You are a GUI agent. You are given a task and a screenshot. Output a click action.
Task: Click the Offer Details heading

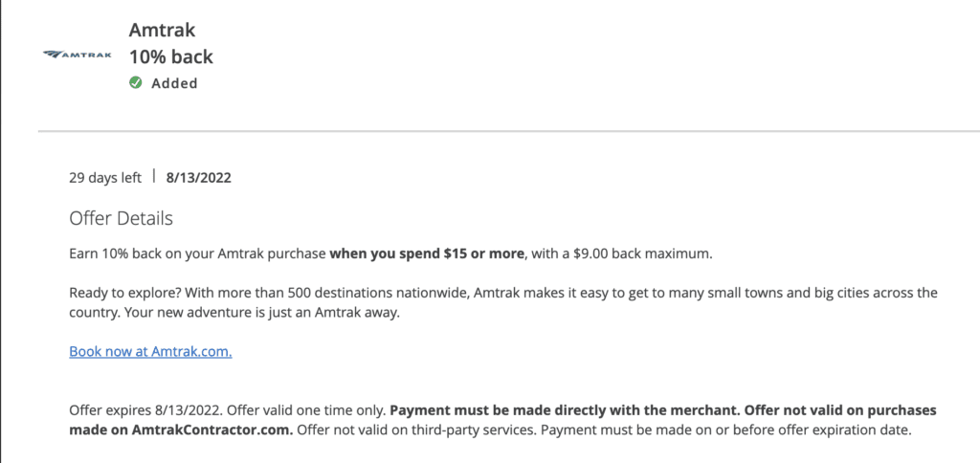[x=122, y=219]
